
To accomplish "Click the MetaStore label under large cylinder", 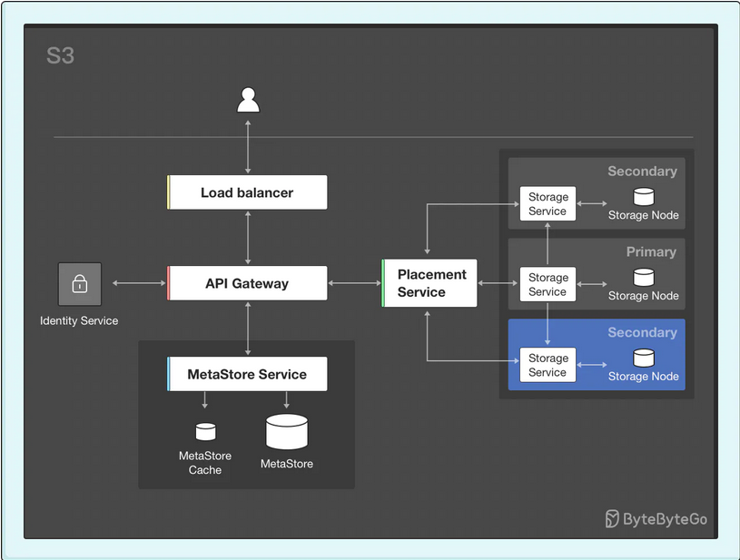I will pyautogui.click(x=287, y=464).
